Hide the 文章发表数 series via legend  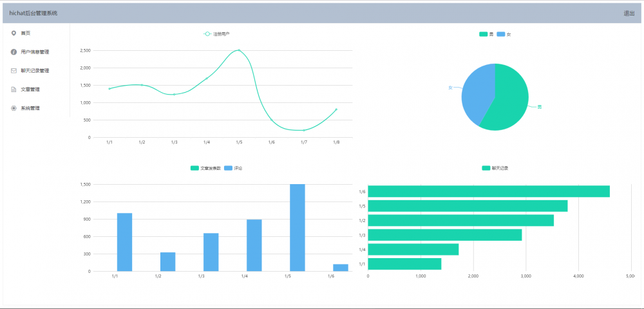pyautogui.click(x=206, y=168)
